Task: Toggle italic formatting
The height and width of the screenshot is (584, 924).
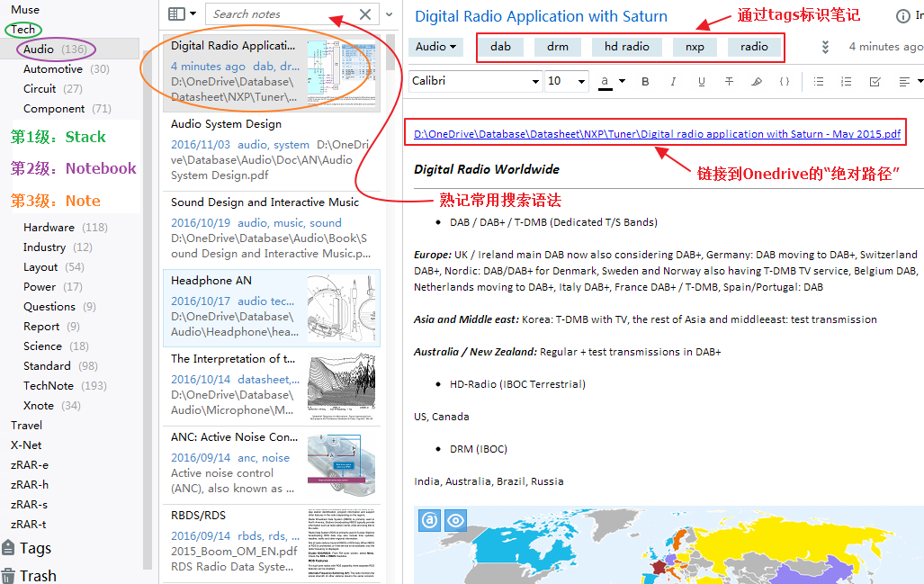Action: pos(673,81)
